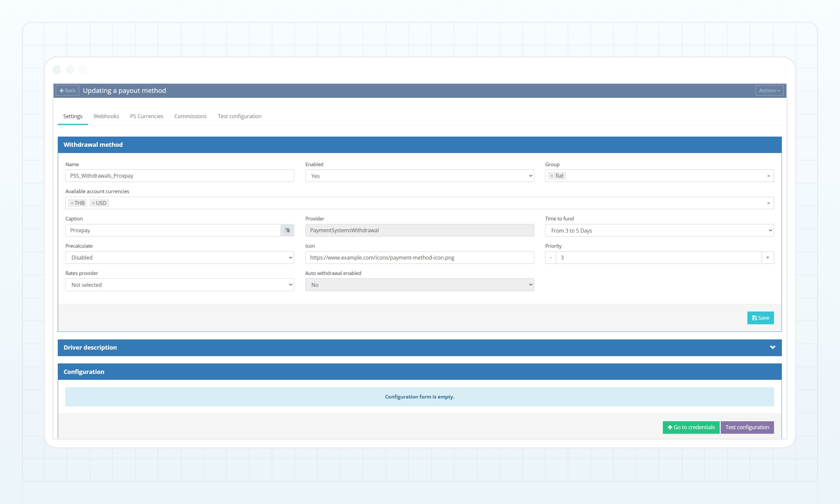Open the Precalculate dropdown
Screen dimensions: 840x504
tap(180, 257)
